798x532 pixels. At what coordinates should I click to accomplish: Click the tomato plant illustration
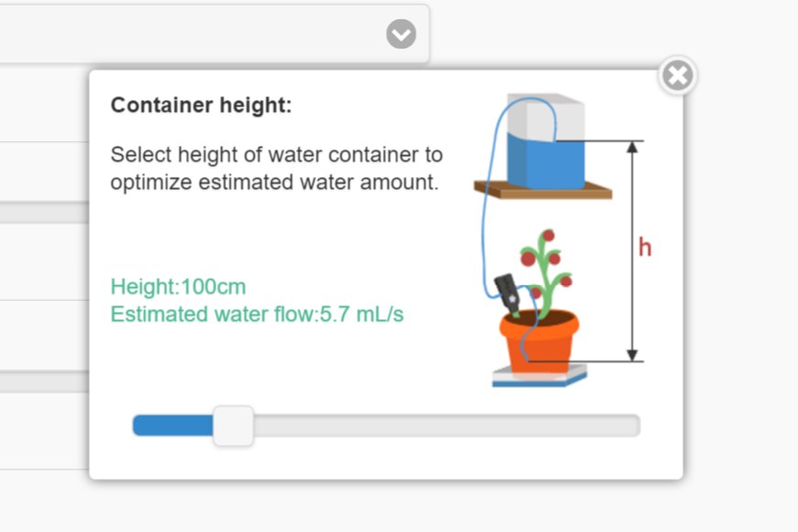[546, 266]
